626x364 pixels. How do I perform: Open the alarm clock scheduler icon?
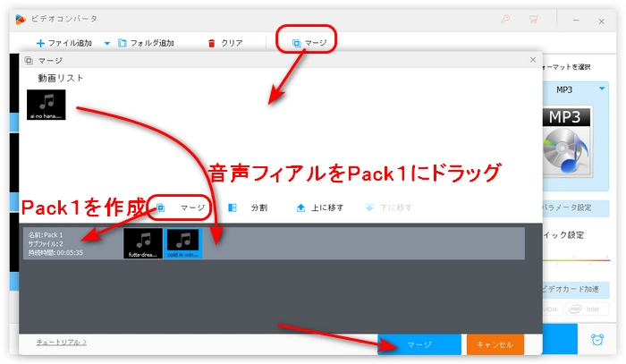[597, 339]
